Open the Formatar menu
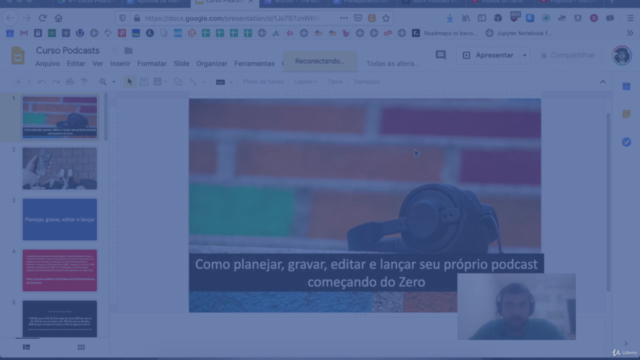This screenshot has width=640, height=360. 152,64
